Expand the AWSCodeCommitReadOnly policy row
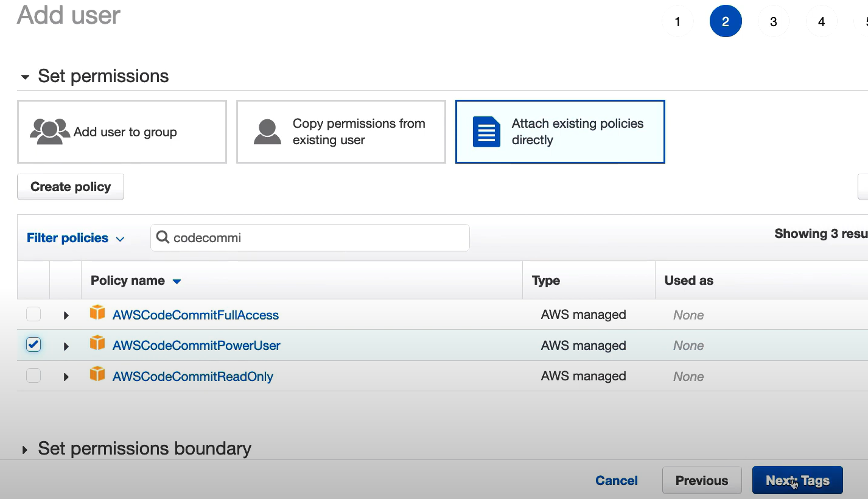868x499 pixels. (66, 377)
